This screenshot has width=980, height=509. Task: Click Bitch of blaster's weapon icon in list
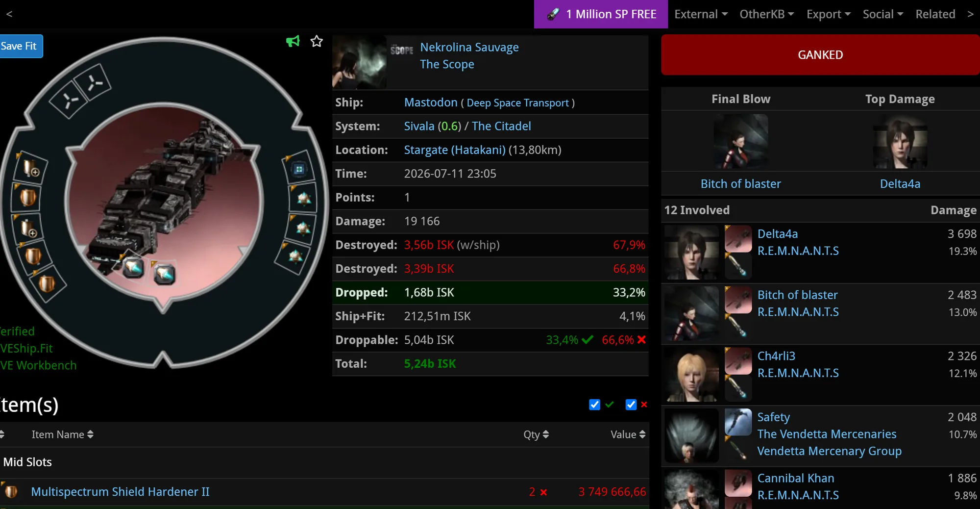click(x=738, y=326)
